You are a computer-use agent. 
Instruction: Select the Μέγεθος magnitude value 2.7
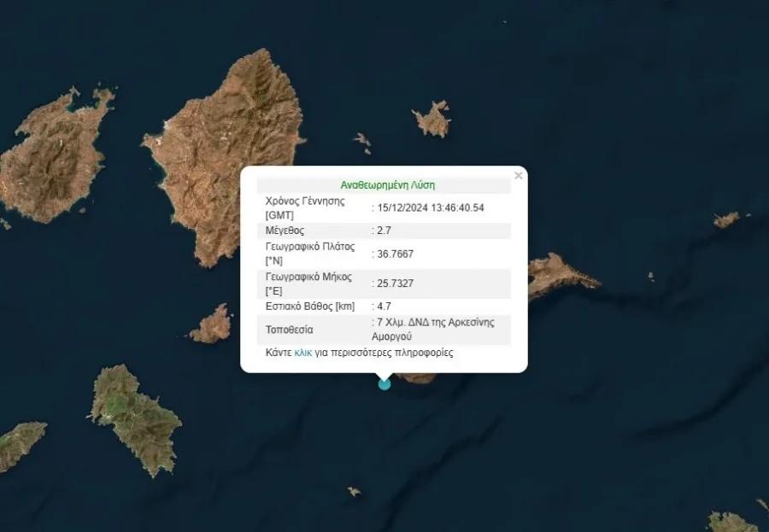click(x=384, y=229)
